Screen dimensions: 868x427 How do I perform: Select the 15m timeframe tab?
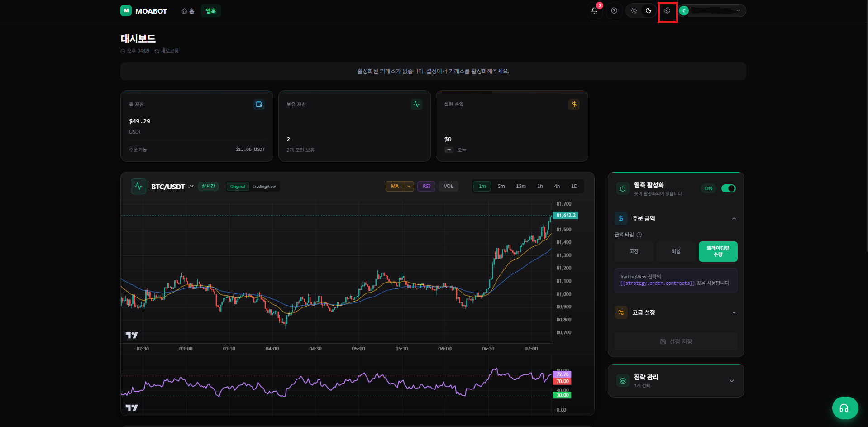521,186
